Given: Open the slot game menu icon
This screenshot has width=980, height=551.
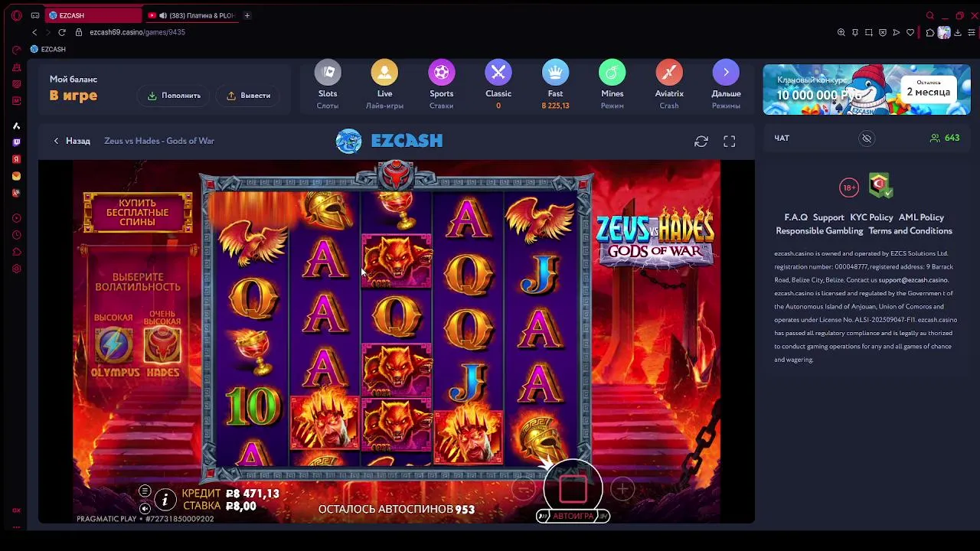Looking at the screenshot, I should point(145,491).
